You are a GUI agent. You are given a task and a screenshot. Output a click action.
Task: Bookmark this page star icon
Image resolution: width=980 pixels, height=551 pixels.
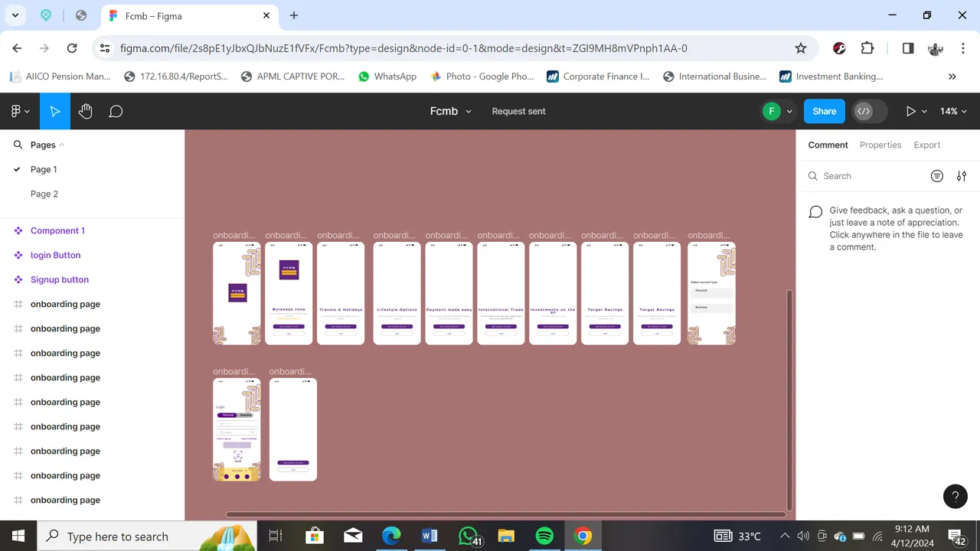801,48
